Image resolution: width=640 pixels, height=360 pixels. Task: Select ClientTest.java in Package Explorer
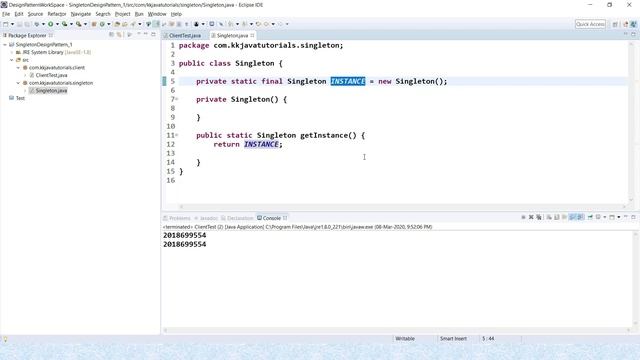point(51,75)
